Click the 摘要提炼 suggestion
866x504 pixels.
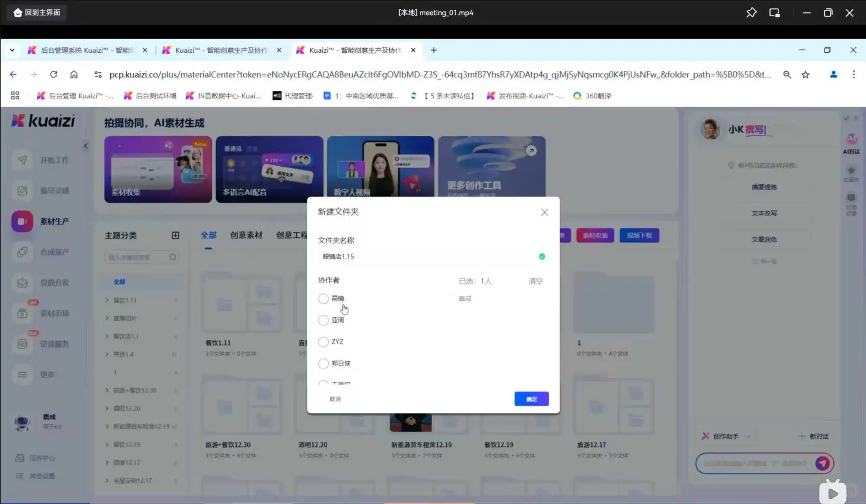click(x=764, y=187)
